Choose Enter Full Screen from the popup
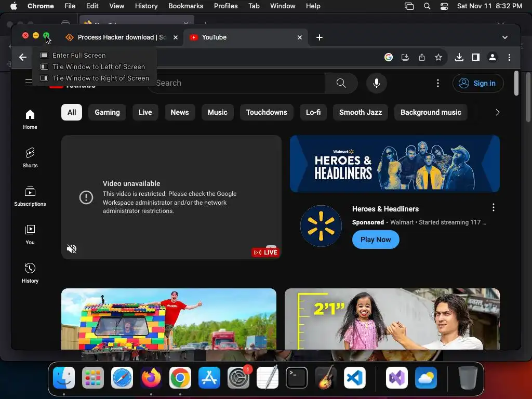532x399 pixels. 95,55
